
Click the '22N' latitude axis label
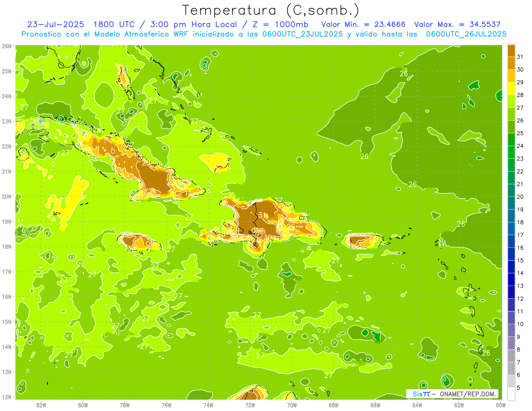click(7, 146)
